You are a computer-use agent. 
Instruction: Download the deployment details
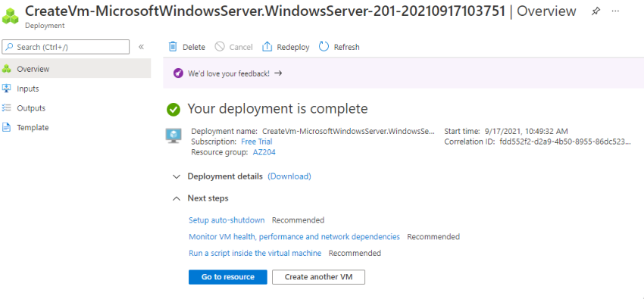pos(289,176)
